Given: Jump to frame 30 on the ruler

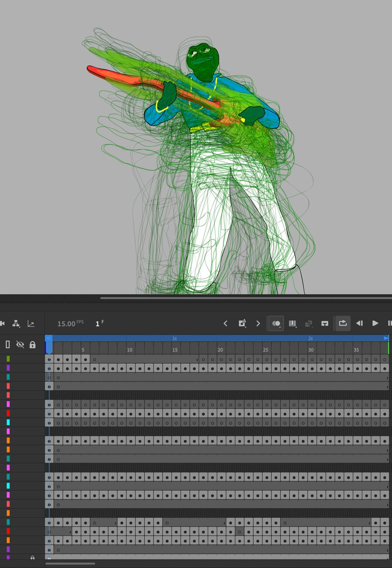Looking at the screenshot, I should [x=311, y=350].
